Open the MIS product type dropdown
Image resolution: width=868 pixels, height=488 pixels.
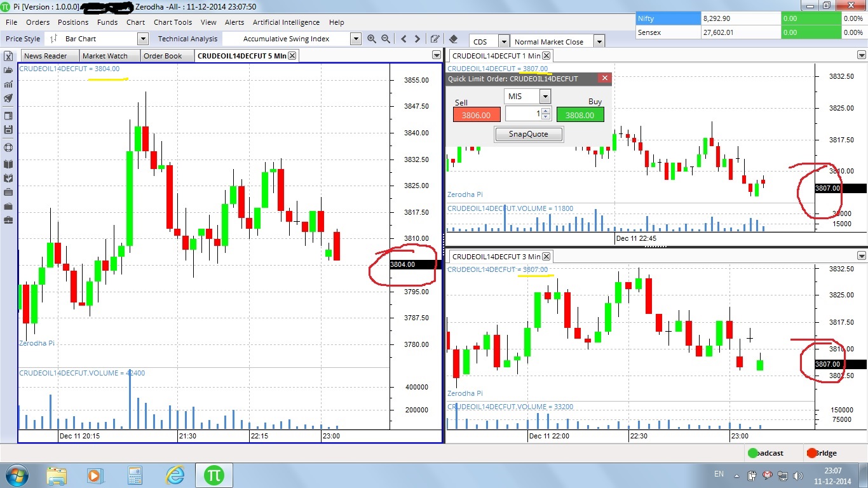545,96
